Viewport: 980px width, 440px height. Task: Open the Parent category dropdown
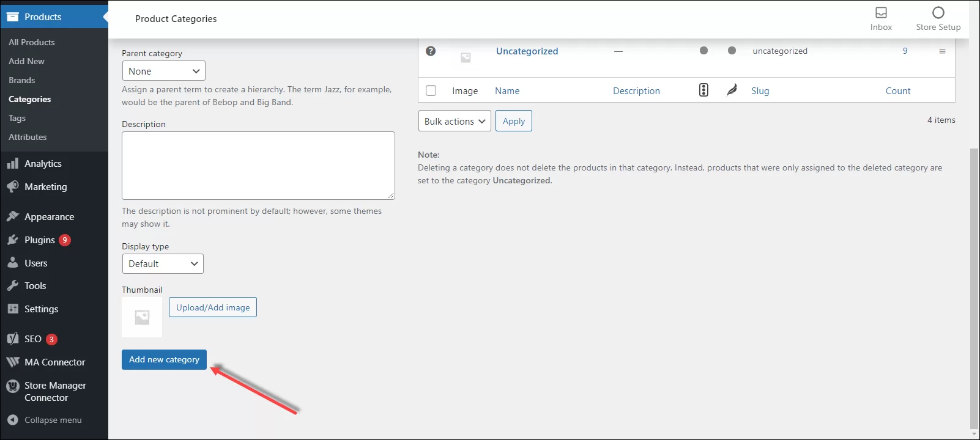(x=163, y=71)
